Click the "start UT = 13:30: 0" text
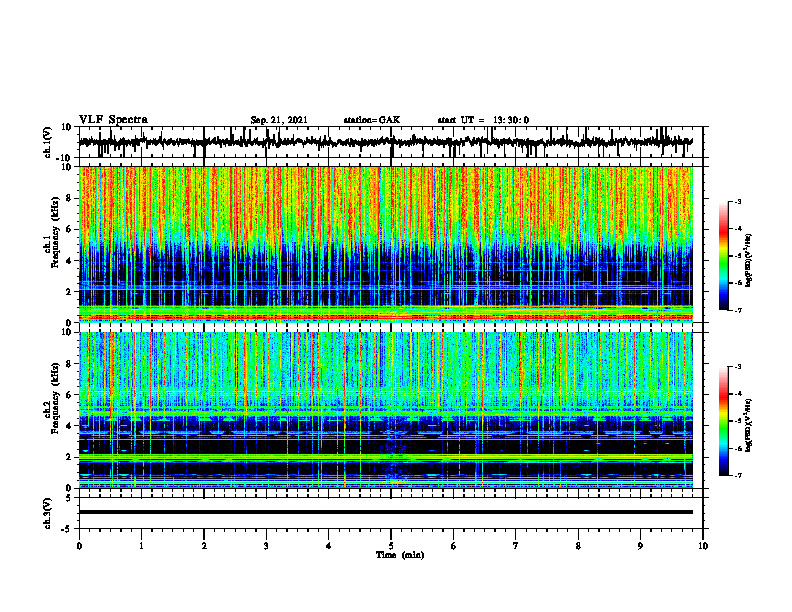The height and width of the screenshot is (612, 792). coord(483,120)
